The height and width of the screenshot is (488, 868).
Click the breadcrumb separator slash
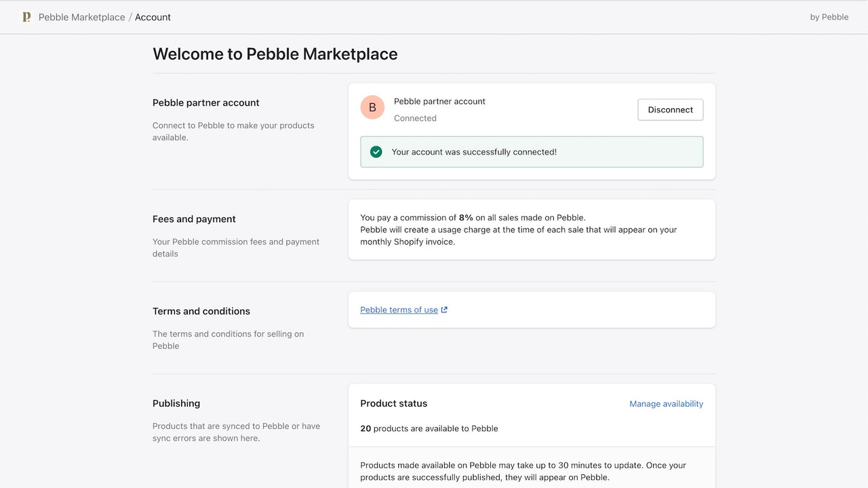click(130, 17)
